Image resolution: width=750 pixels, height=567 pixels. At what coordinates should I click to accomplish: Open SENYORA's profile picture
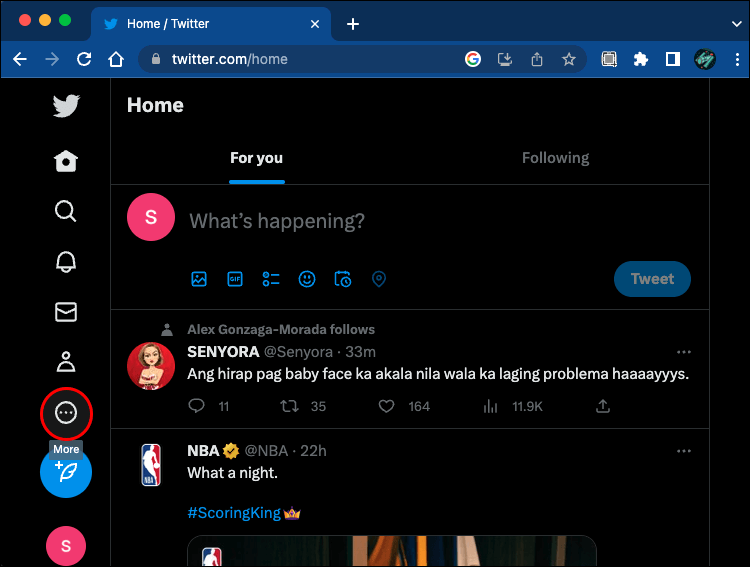151,366
